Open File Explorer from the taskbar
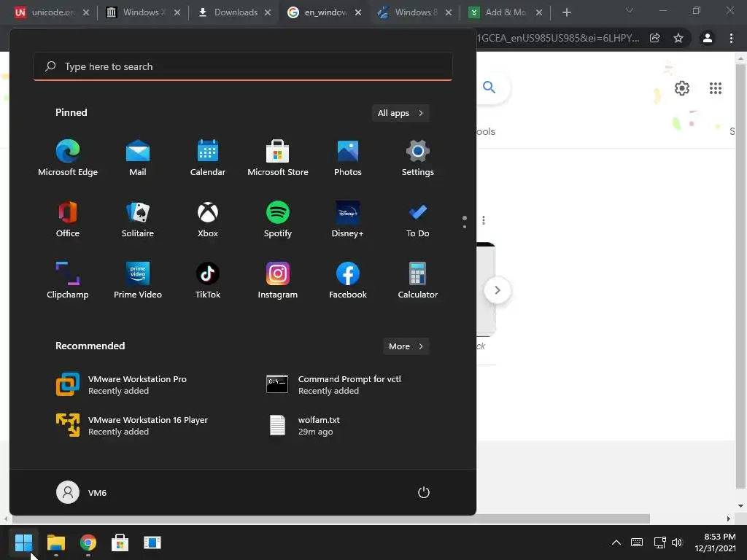Image resolution: width=747 pixels, height=560 pixels. (x=55, y=542)
